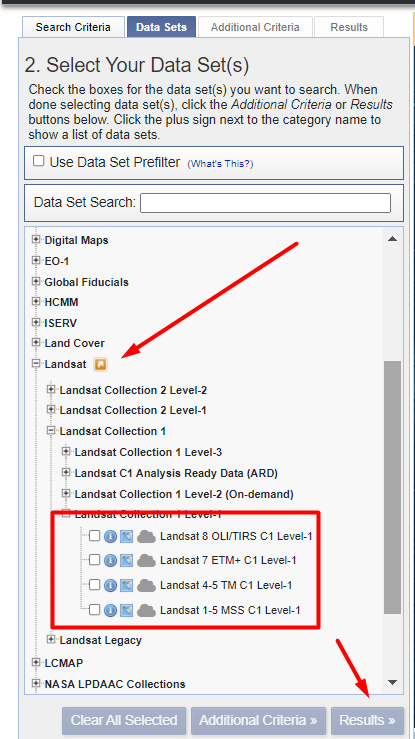
Task: Expand the Land Cover category
Action: pyautogui.click(x=36, y=342)
